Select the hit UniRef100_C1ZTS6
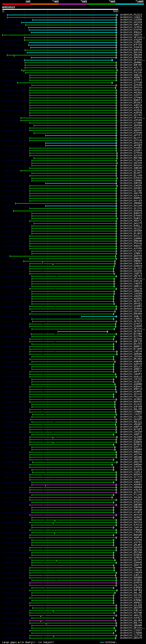This screenshot has height=644, width=146. tap(131, 635)
